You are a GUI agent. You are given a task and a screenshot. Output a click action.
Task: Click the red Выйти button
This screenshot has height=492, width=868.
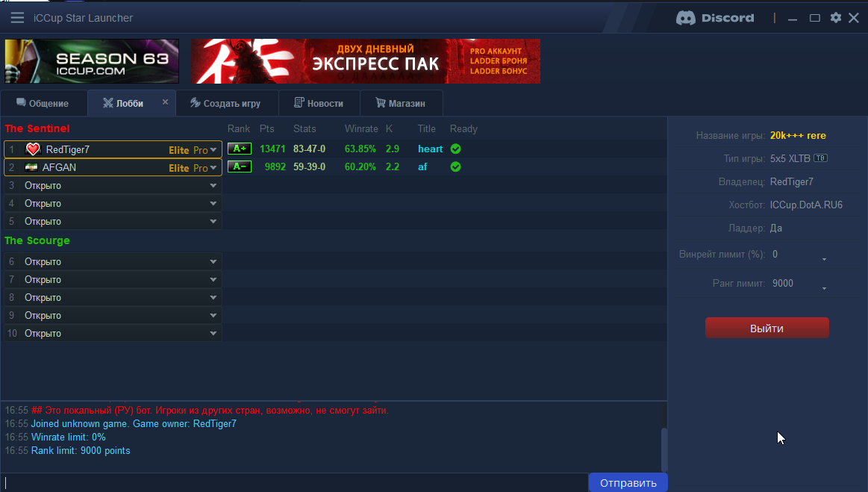click(766, 328)
